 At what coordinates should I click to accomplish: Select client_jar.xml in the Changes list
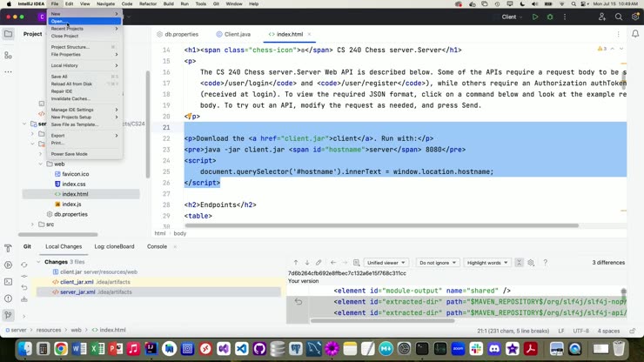click(x=77, y=282)
